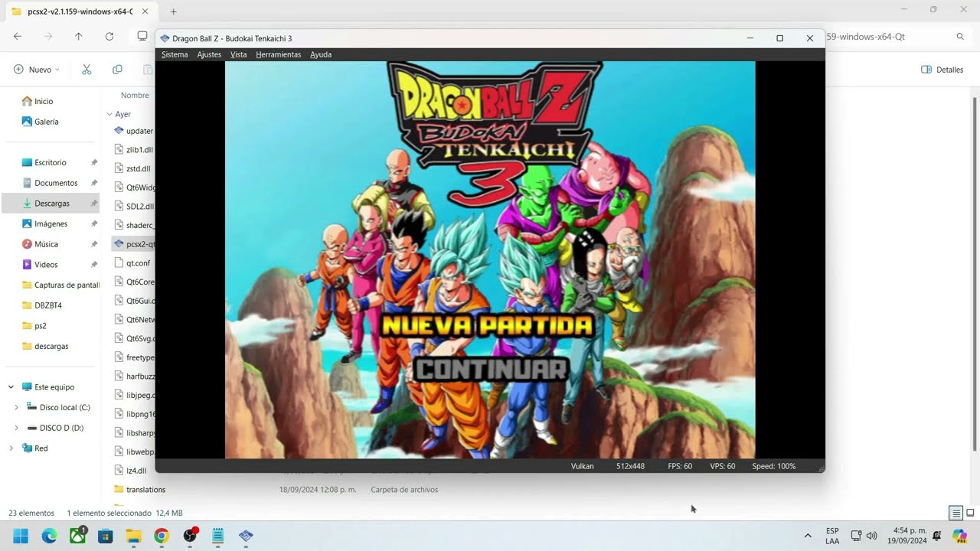Open the Ajustes menu in PCSX2
Viewport: 980px width, 551px height.
(x=209, y=54)
